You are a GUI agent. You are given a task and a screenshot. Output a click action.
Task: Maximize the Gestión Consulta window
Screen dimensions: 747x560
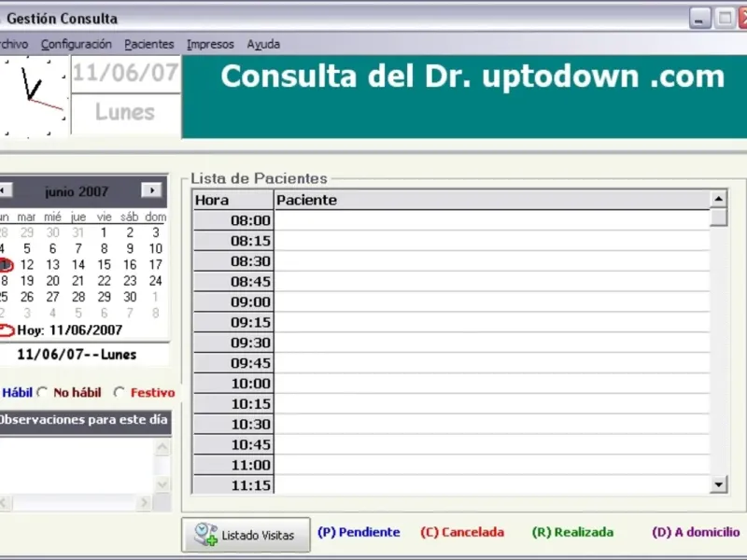coord(725,18)
